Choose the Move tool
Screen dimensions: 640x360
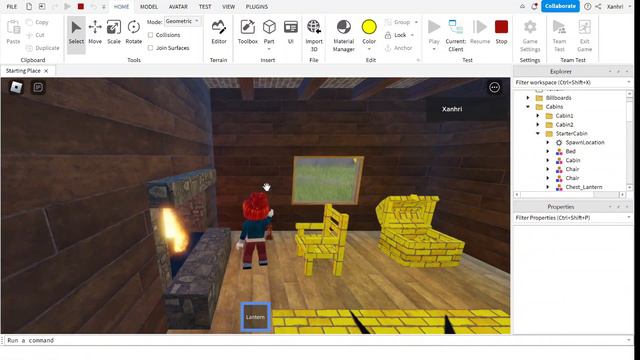pos(95,32)
